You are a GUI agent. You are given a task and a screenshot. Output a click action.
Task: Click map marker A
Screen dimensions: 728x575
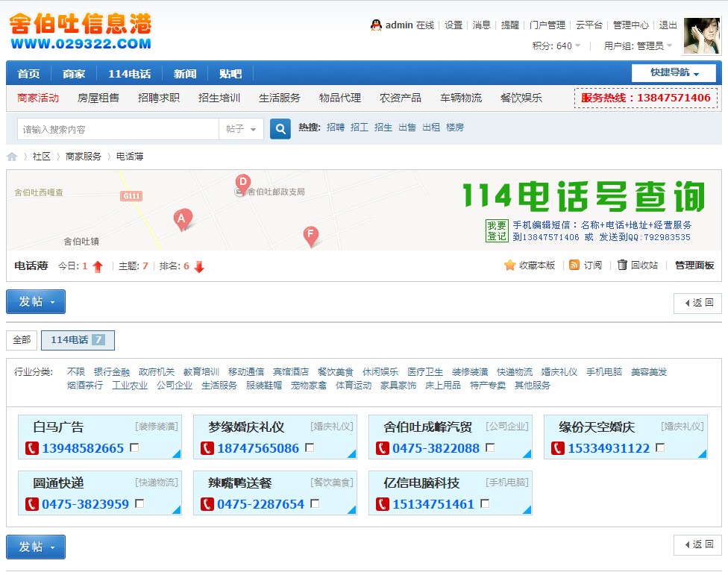point(183,219)
